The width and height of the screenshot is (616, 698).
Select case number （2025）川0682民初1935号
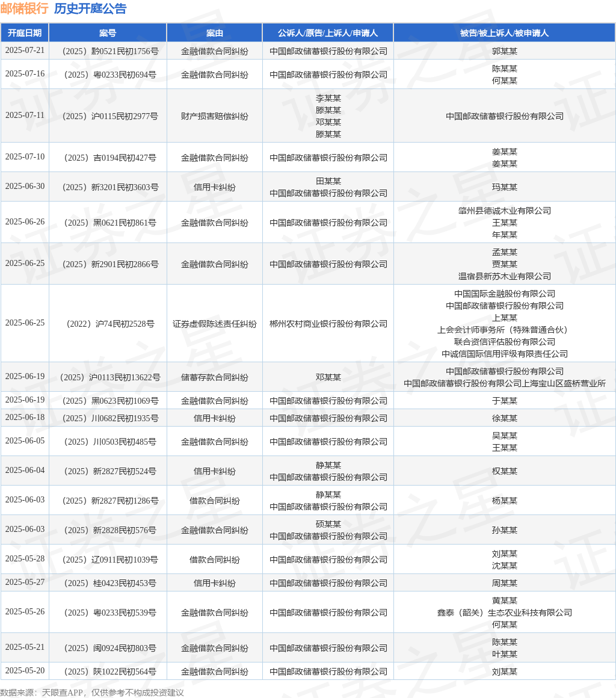[x=110, y=418]
